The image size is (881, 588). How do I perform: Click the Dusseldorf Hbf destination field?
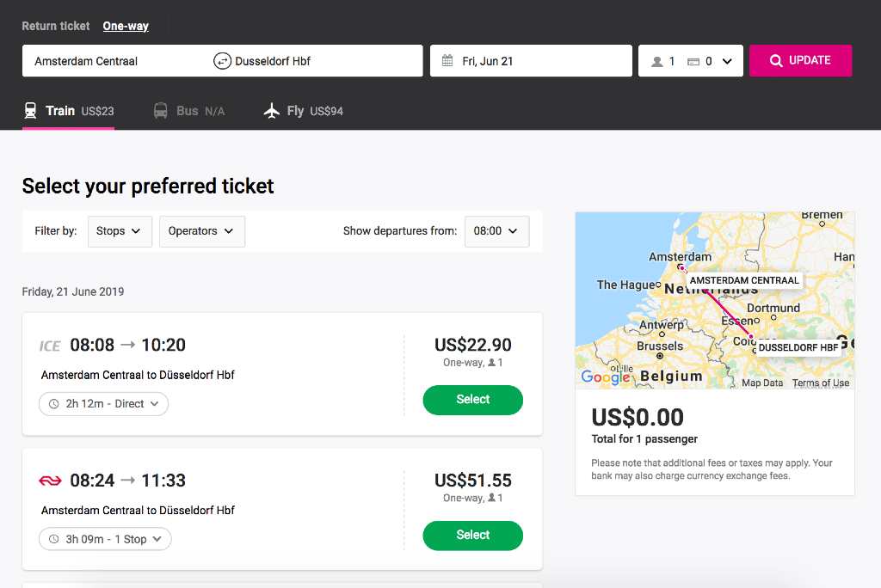[326, 61]
